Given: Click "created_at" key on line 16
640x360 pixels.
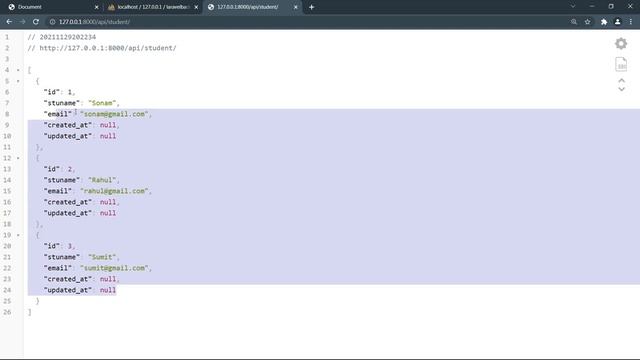Looking at the screenshot, I should click(68, 202).
